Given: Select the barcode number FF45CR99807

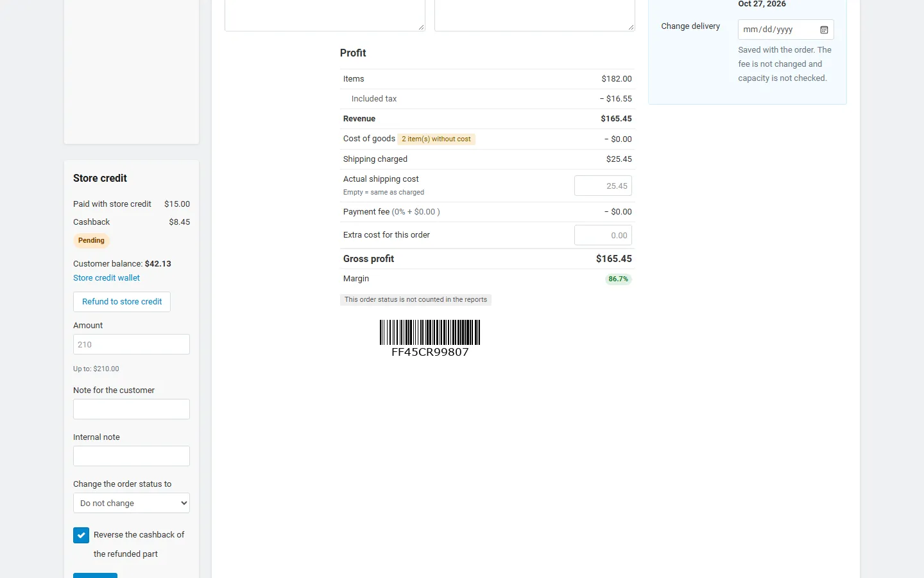Looking at the screenshot, I should (430, 352).
